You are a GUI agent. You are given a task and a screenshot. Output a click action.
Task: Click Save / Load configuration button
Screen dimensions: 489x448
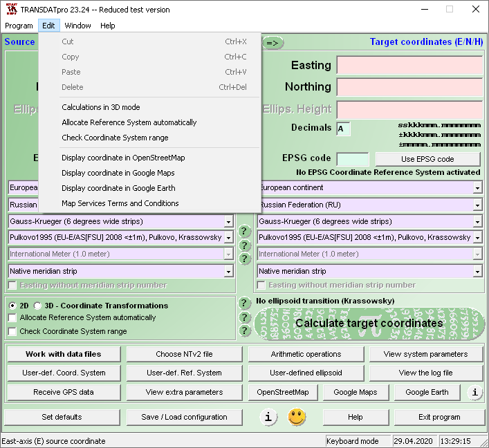184,417
